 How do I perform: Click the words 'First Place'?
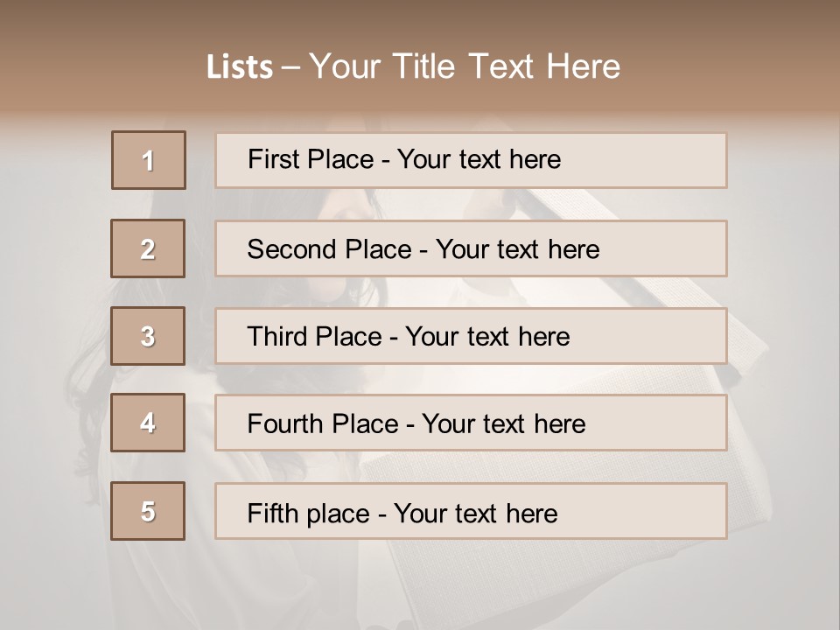coord(311,159)
